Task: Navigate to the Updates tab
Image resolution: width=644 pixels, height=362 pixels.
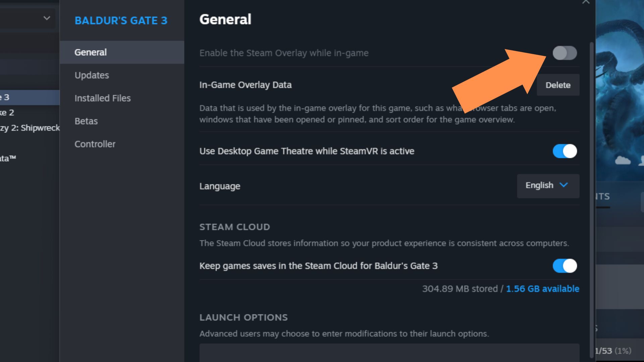Action: pos(91,75)
